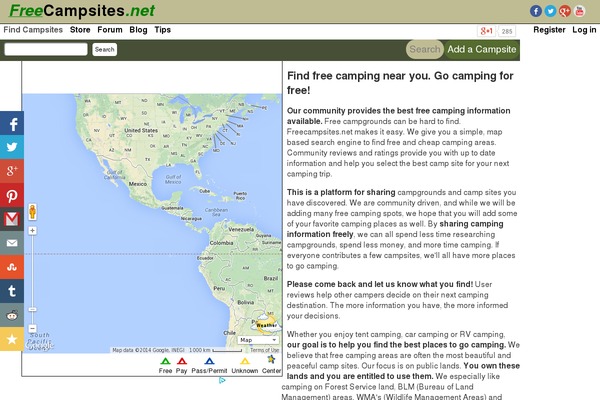Share via Reddit sidebar button
Image resolution: width=600 pixels, height=400 pixels.
(x=12, y=315)
